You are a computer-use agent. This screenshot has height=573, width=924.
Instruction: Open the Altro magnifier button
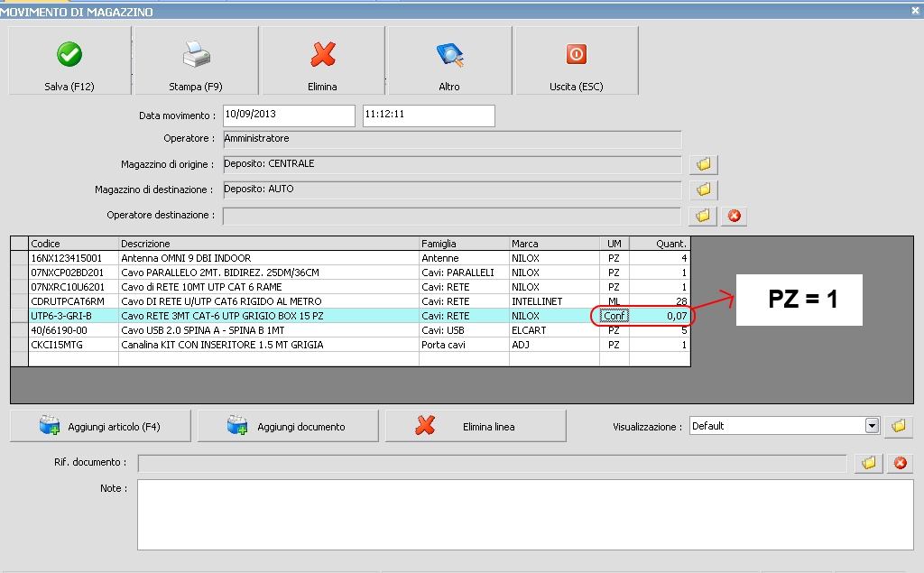[x=448, y=60]
